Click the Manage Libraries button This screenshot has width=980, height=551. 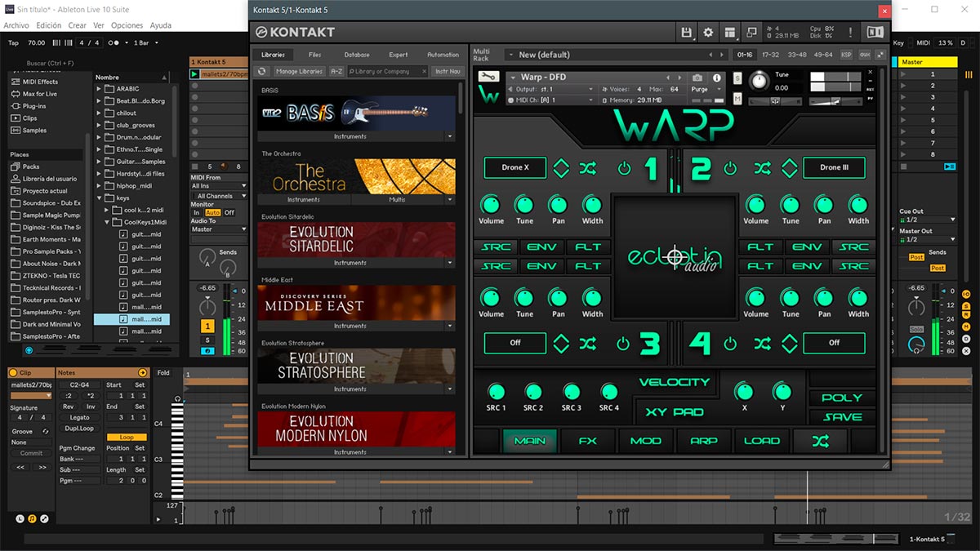coord(300,71)
